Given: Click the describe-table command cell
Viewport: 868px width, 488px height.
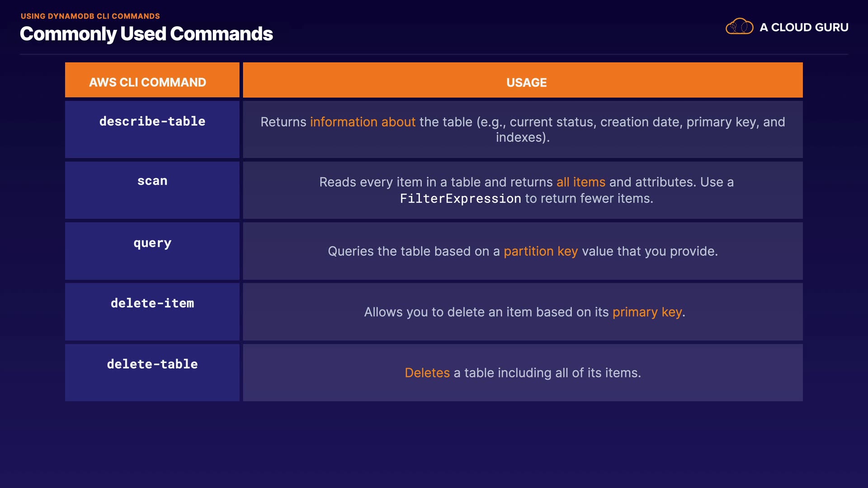Looking at the screenshot, I should pos(152,122).
